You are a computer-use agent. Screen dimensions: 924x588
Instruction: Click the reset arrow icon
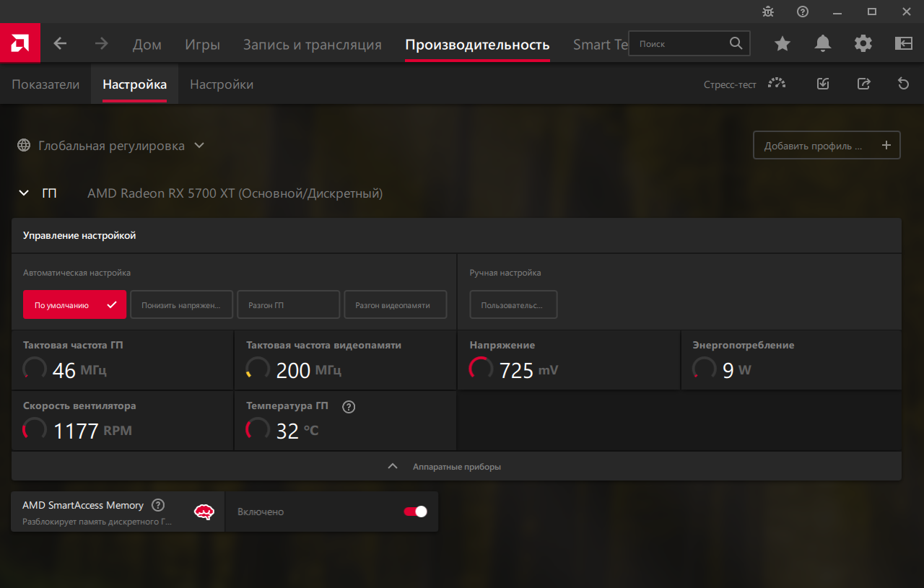coord(903,84)
